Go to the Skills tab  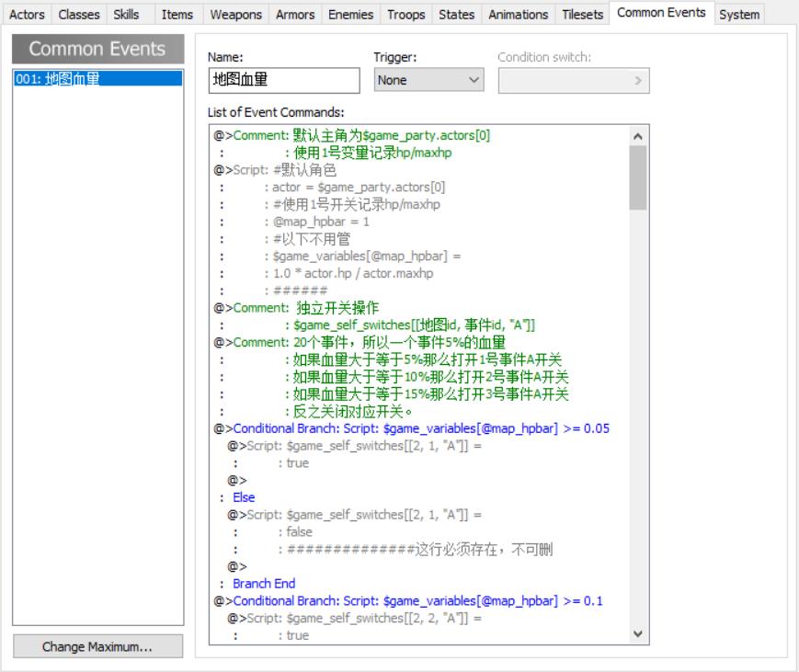click(x=126, y=15)
